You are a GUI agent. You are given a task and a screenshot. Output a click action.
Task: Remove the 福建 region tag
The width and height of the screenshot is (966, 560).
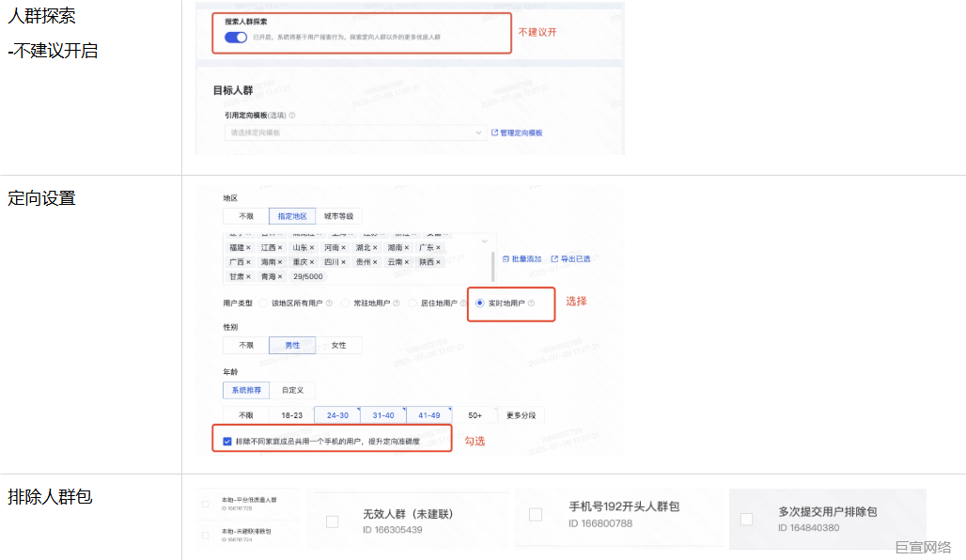pos(248,248)
